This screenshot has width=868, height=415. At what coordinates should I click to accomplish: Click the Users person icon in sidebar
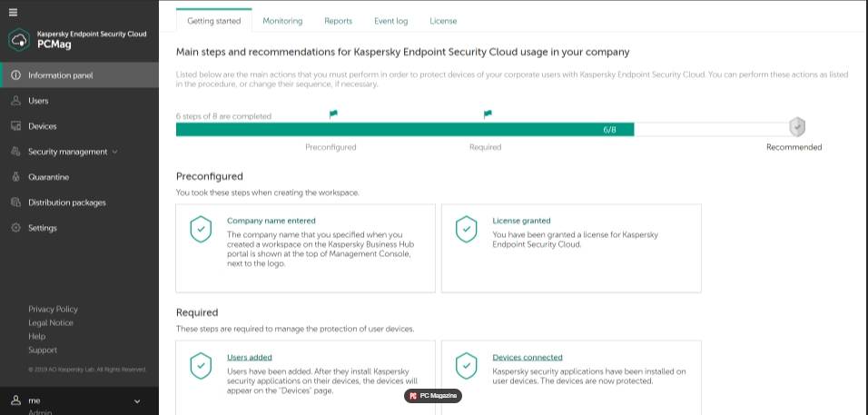(x=16, y=101)
